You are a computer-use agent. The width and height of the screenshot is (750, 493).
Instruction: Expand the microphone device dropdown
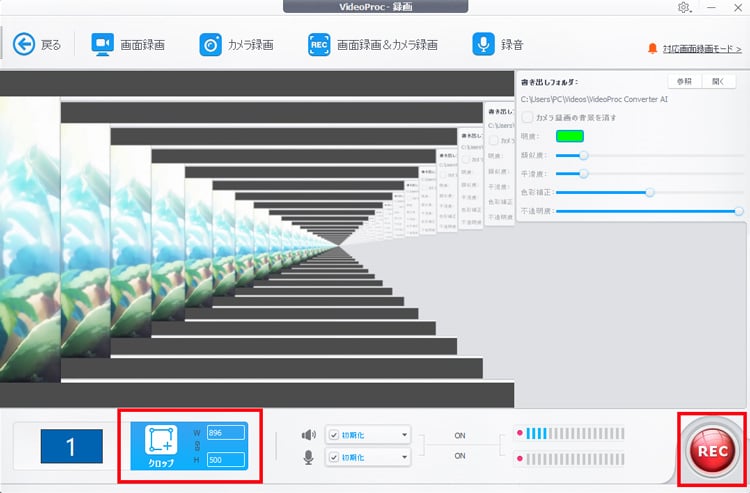click(403, 456)
